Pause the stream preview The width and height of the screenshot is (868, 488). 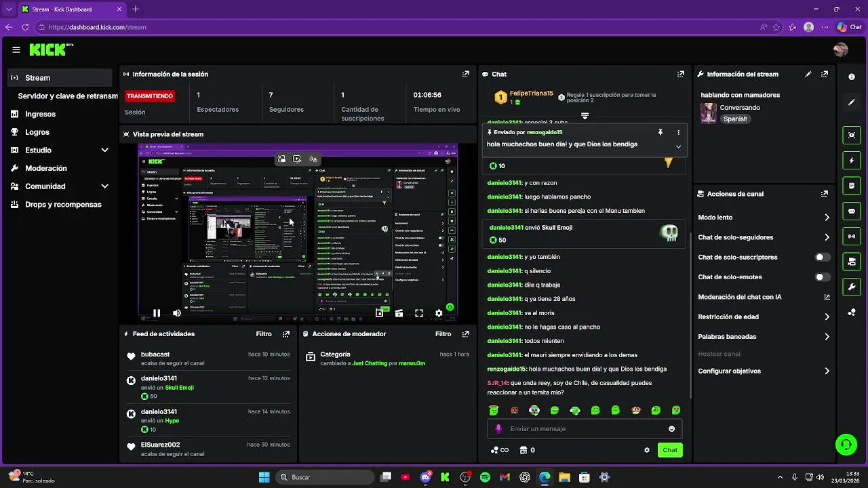(157, 313)
